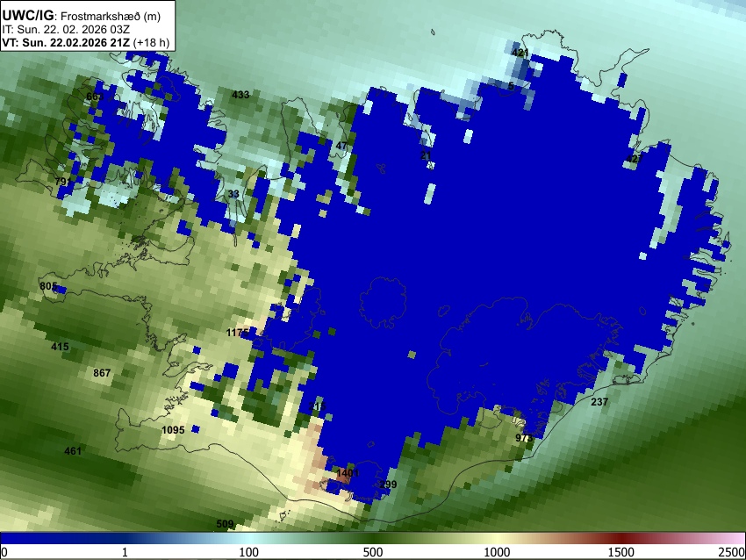Click the 237 value label on the map

[599, 402]
